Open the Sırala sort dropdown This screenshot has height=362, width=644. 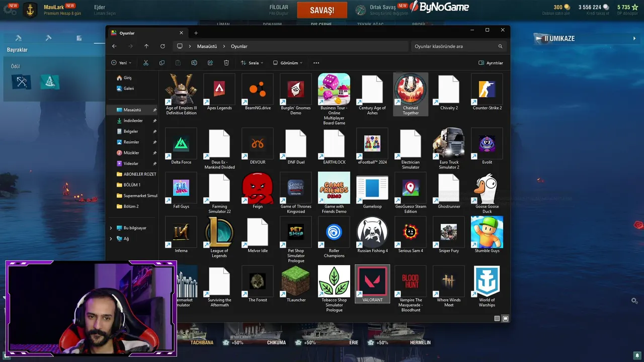tap(252, 63)
